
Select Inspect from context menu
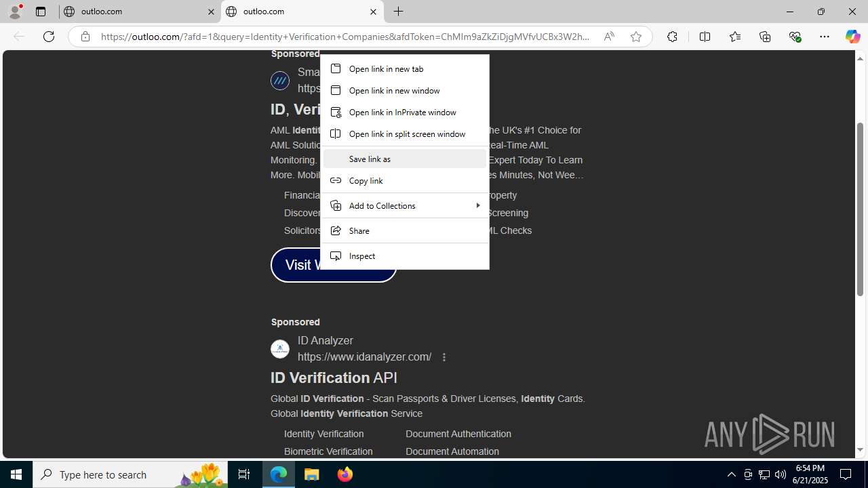(x=405, y=256)
